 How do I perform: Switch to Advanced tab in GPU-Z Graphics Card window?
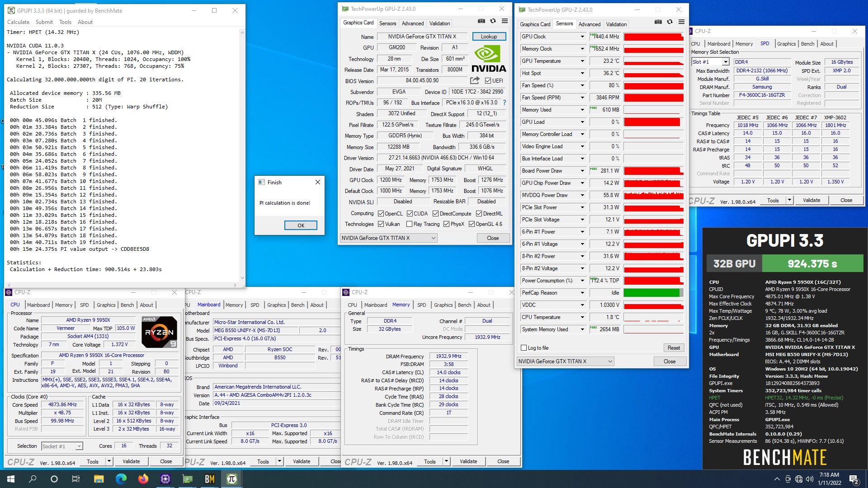tap(412, 23)
